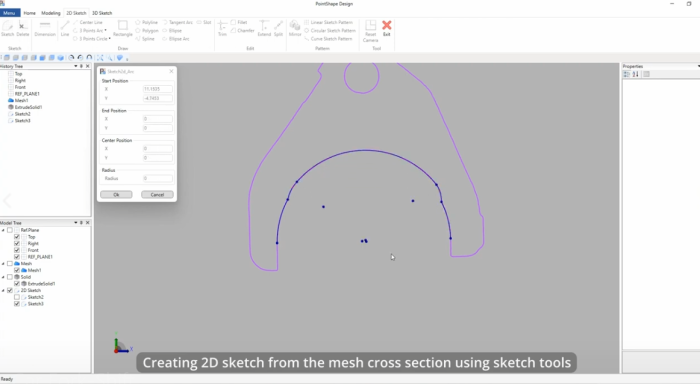
Task: Select the Line draw tool
Action: pos(65,28)
